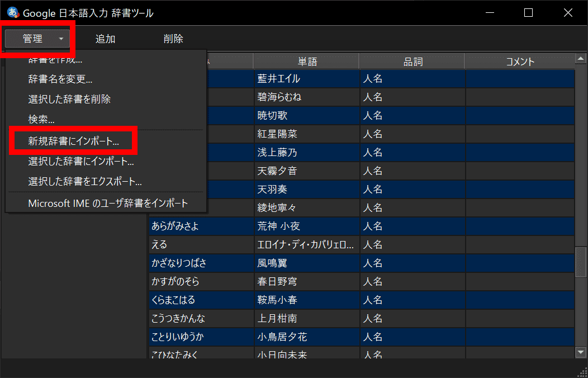This screenshot has width=588, height=378.
Task: Click Microsoft IME のユーザ辞書をインポート
Action: (108, 204)
